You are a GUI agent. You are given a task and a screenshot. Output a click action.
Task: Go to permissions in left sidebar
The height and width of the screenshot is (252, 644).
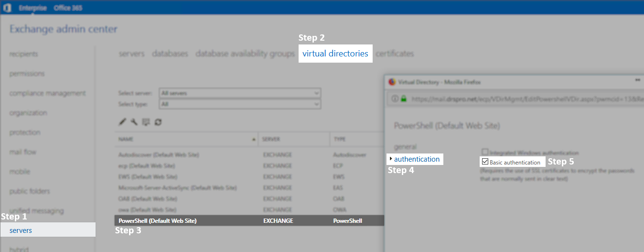coord(27,74)
